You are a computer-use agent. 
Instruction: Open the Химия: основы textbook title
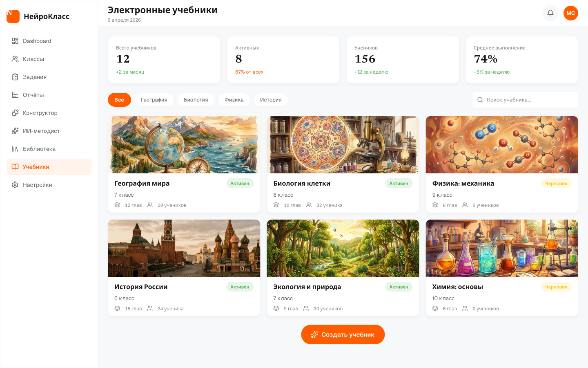457,287
